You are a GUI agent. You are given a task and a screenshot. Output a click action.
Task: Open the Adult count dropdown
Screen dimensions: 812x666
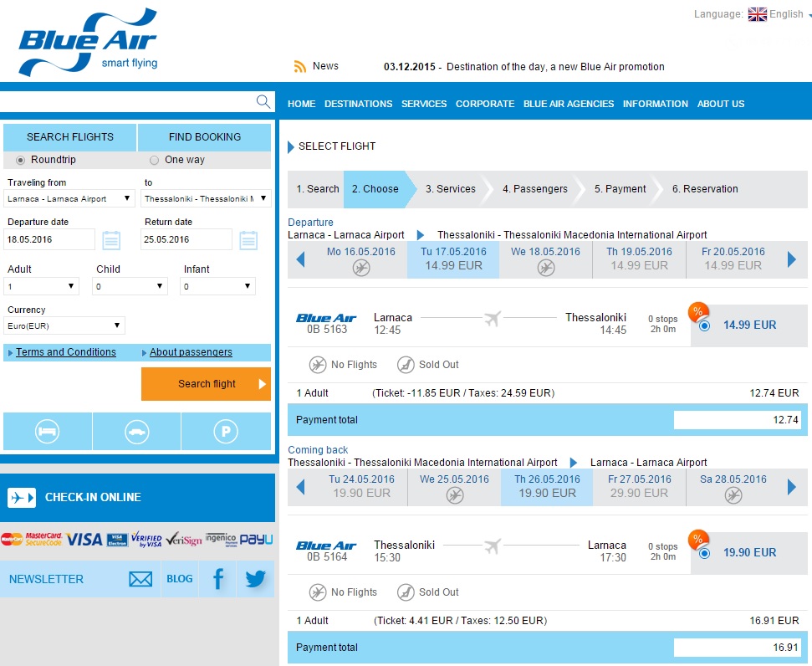42,286
